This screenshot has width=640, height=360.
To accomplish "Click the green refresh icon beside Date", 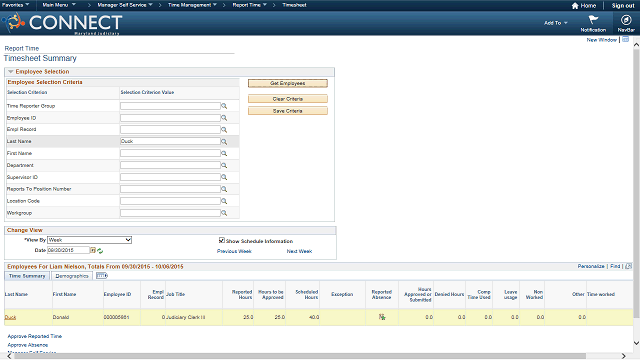I will coord(100,251).
